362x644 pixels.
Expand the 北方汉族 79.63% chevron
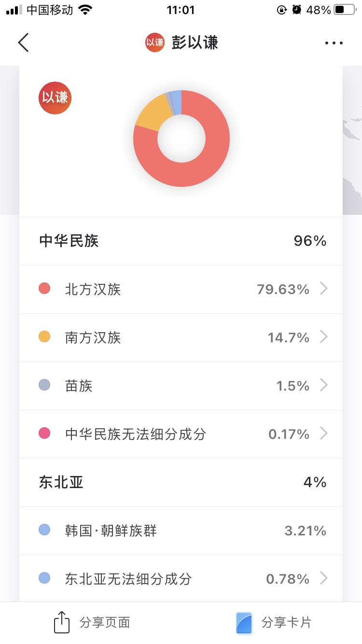tap(324, 289)
